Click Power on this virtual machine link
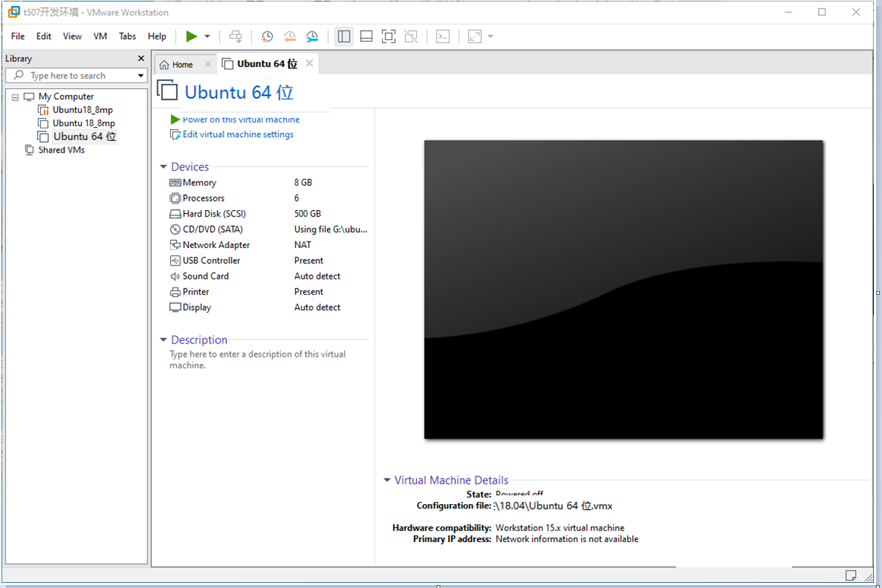The width and height of the screenshot is (882, 588). 241,120
